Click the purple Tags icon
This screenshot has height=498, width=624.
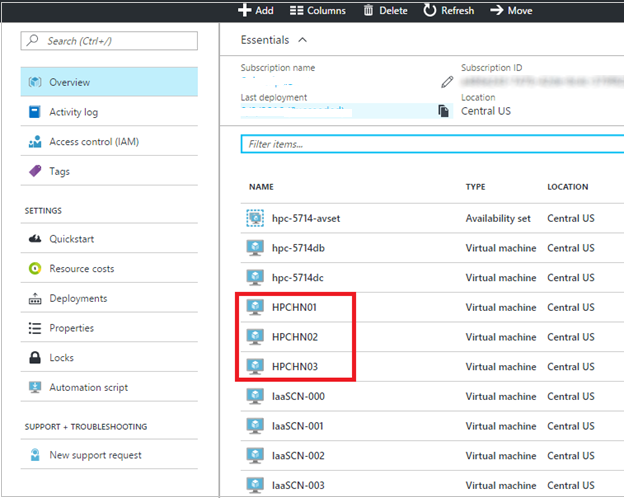[x=35, y=171]
